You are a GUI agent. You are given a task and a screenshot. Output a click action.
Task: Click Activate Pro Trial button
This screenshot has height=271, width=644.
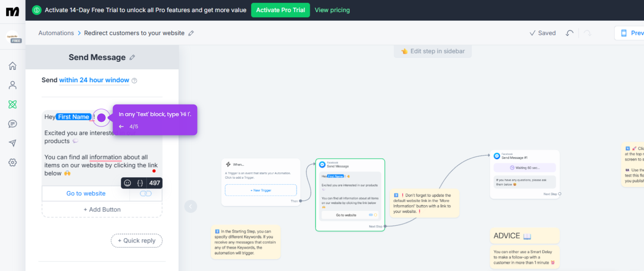point(281,10)
